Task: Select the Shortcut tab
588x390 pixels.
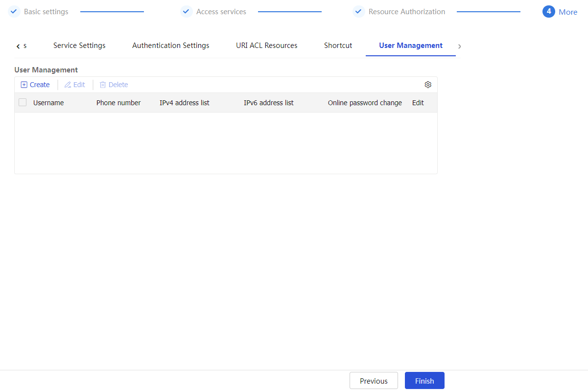Action: point(338,46)
